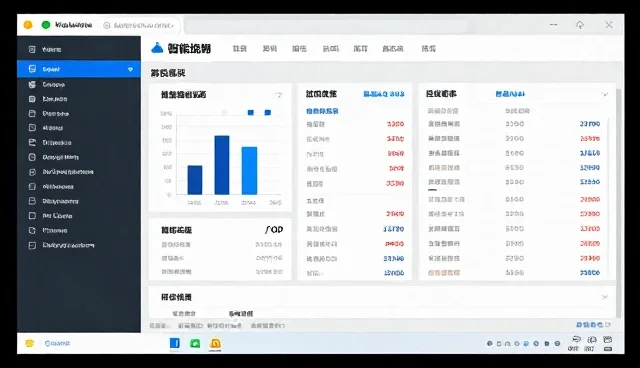Open the orange app icon in taskbar
Screen dimensions: 640x368
coord(215,343)
